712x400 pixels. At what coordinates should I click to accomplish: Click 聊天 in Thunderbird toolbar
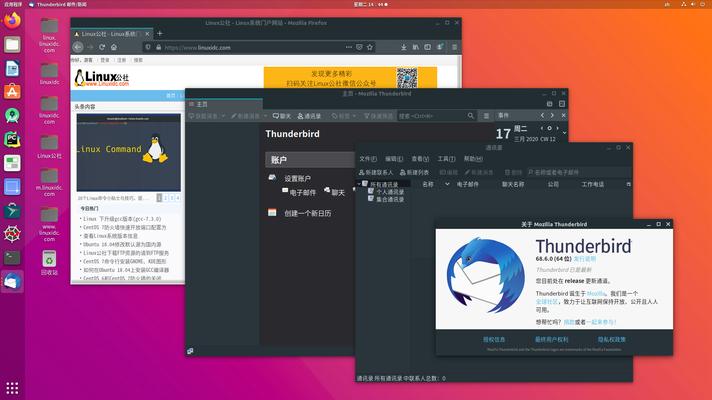tap(282, 116)
